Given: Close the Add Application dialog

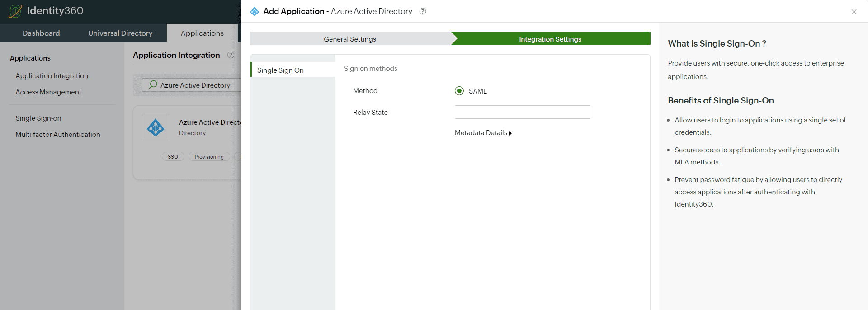Looking at the screenshot, I should click(854, 12).
